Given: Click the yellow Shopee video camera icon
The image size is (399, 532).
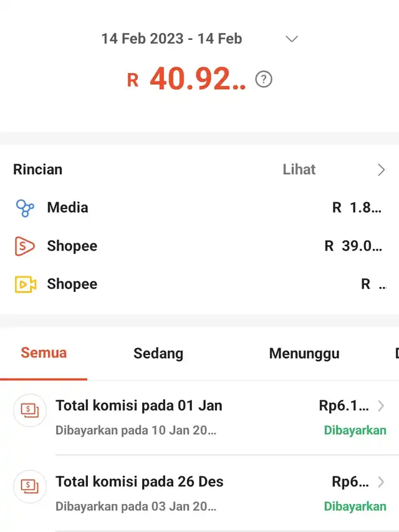Looking at the screenshot, I should point(26,284).
